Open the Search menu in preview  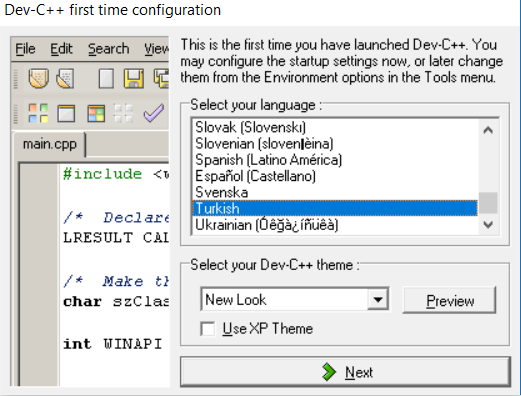pyautogui.click(x=109, y=49)
